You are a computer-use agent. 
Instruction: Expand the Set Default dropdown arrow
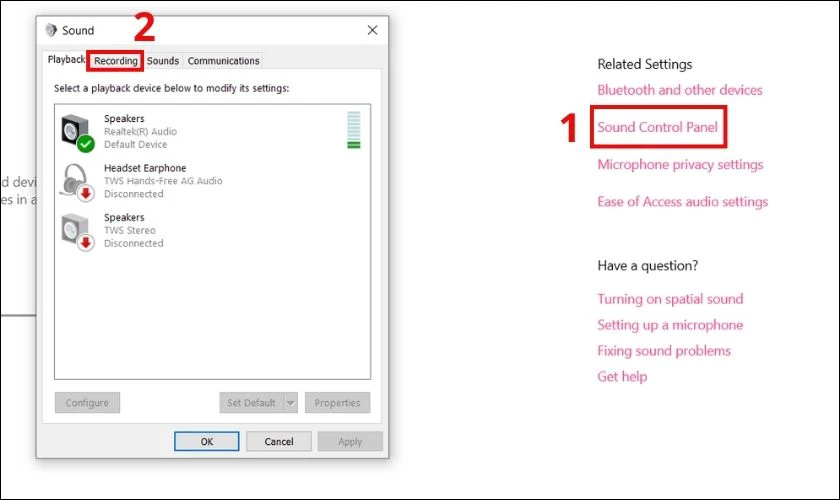291,402
